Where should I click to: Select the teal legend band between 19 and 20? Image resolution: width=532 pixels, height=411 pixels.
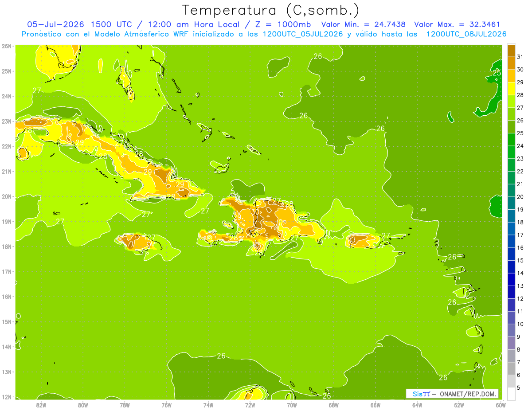click(511, 204)
